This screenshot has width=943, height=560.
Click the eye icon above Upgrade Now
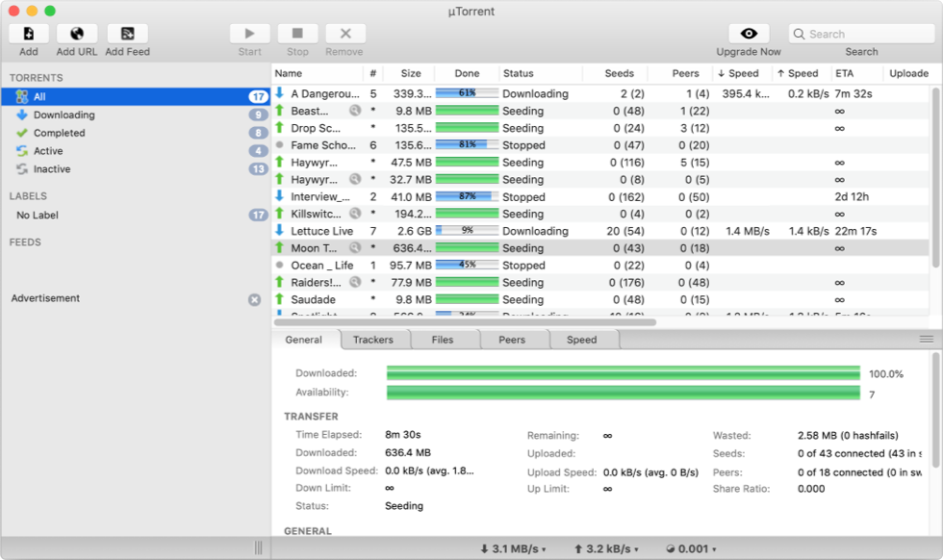749,32
